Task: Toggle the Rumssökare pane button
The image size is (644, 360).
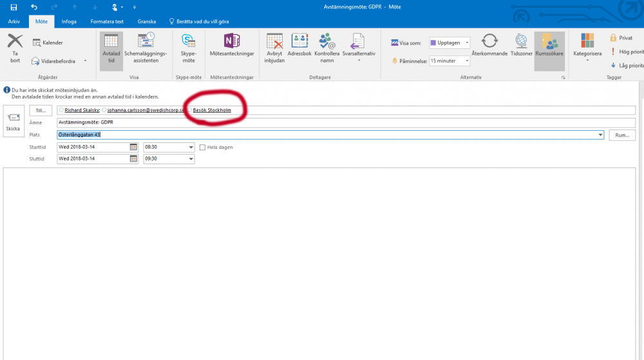Action: pyautogui.click(x=549, y=42)
